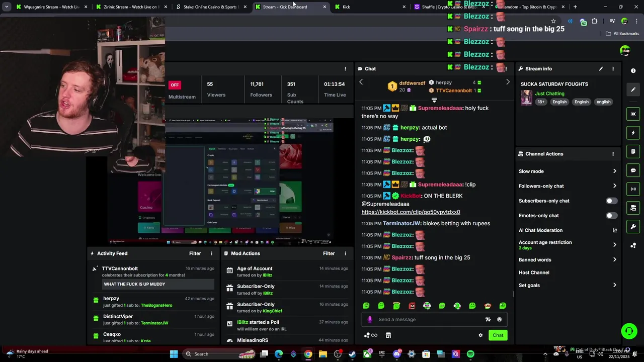Switch to Stake Online Casino browser tab
Viewport: 644px width, 362px height.
coord(211,7)
